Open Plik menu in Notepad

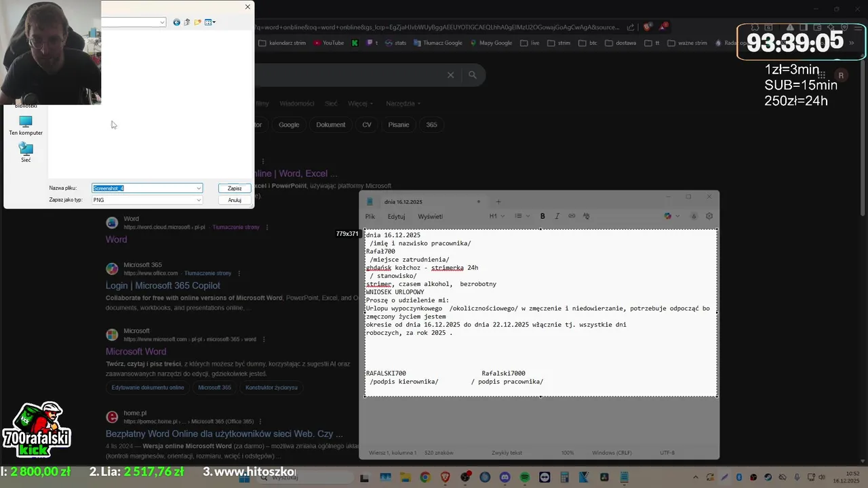370,216
